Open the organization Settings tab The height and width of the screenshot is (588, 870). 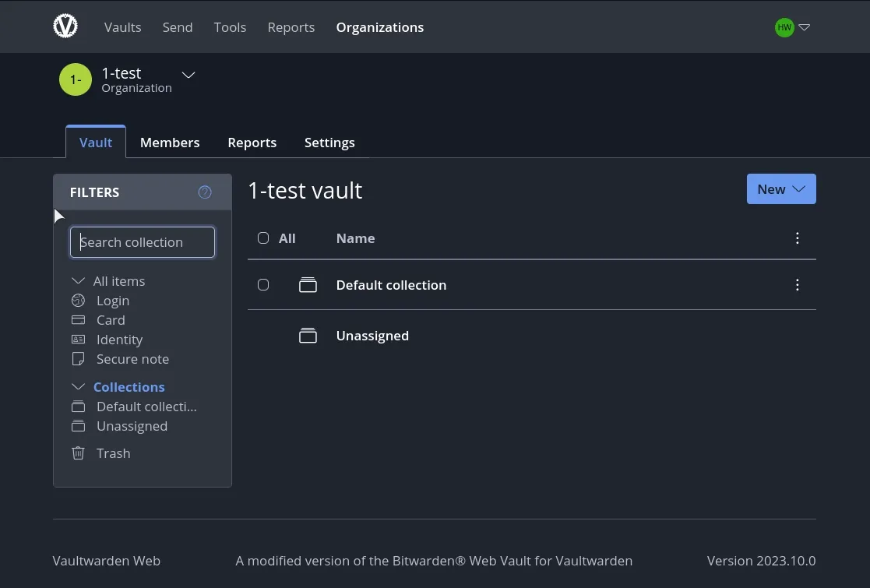(x=329, y=143)
